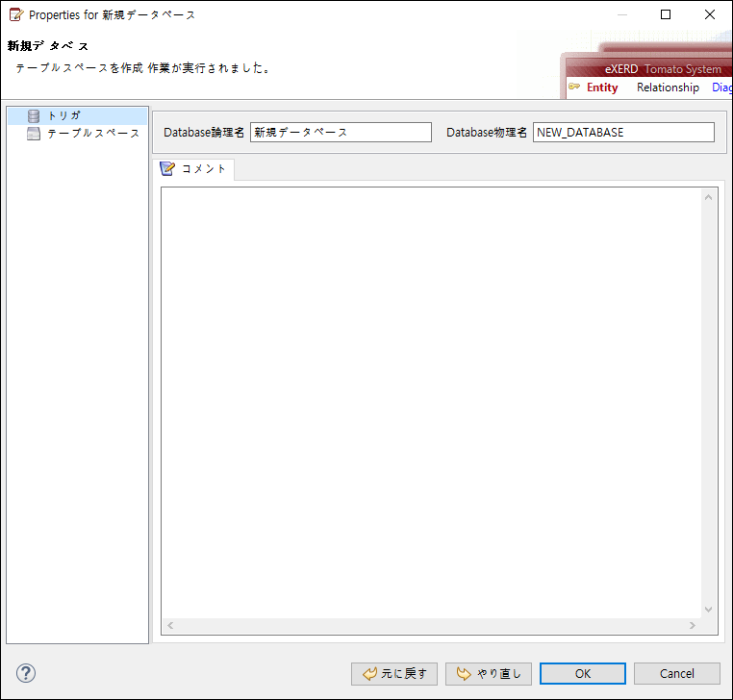Click the tablespace icon beside テーブルスペース
Screen dimensions: 733x700
[x=34, y=134]
